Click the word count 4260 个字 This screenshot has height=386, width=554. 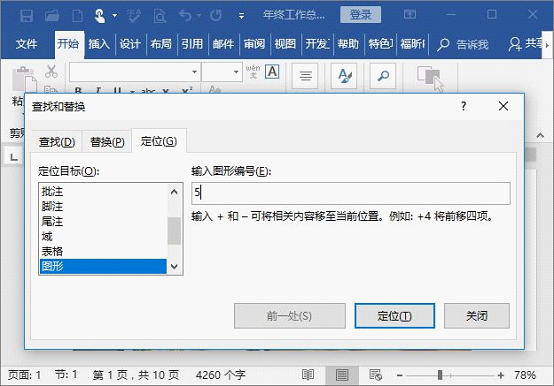(220, 375)
